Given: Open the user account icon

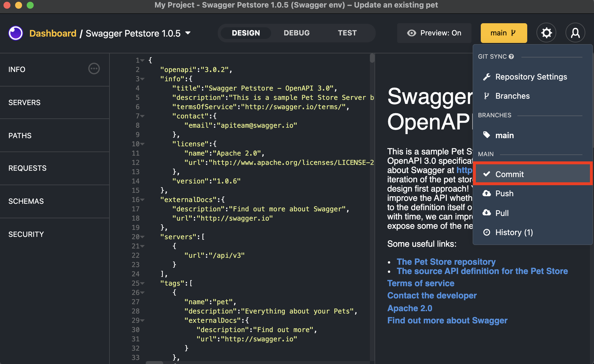Looking at the screenshot, I should [x=575, y=33].
